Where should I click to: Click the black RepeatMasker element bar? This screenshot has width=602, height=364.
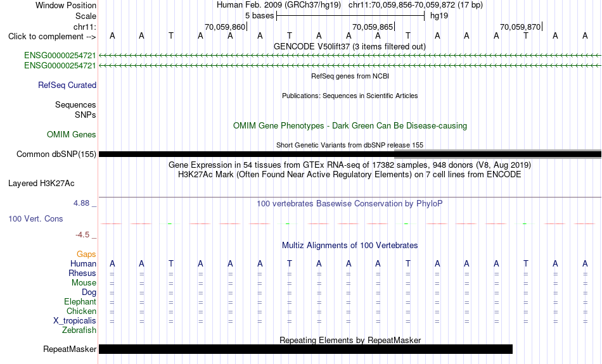(305, 349)
